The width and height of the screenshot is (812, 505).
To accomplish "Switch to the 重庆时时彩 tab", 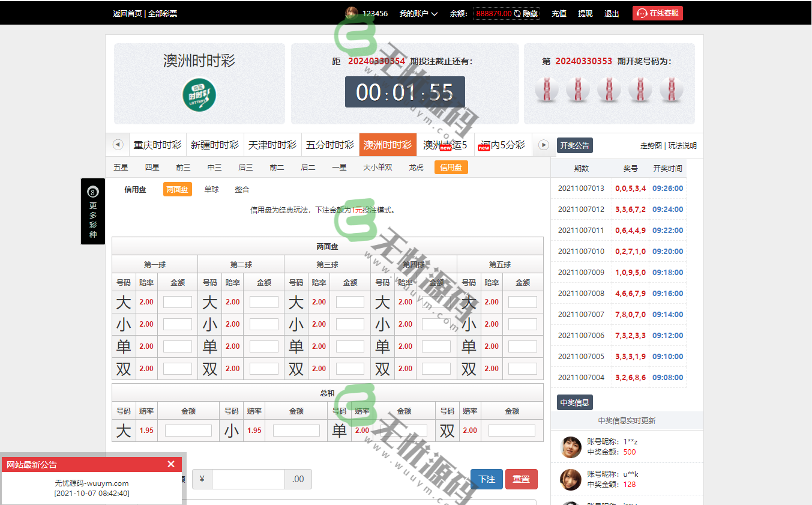I will pyautogui.click(x=157, y=145).
